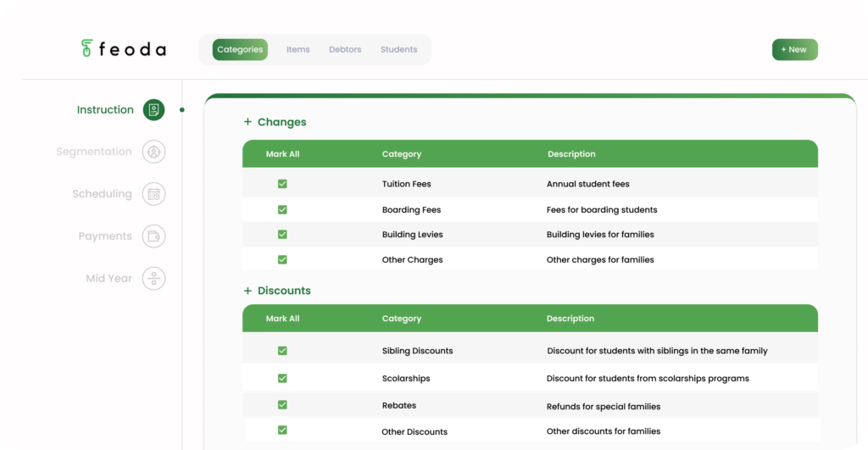868x450 pixels.
Task: Click Description header in the Discounts table
Action: [570, 319]
